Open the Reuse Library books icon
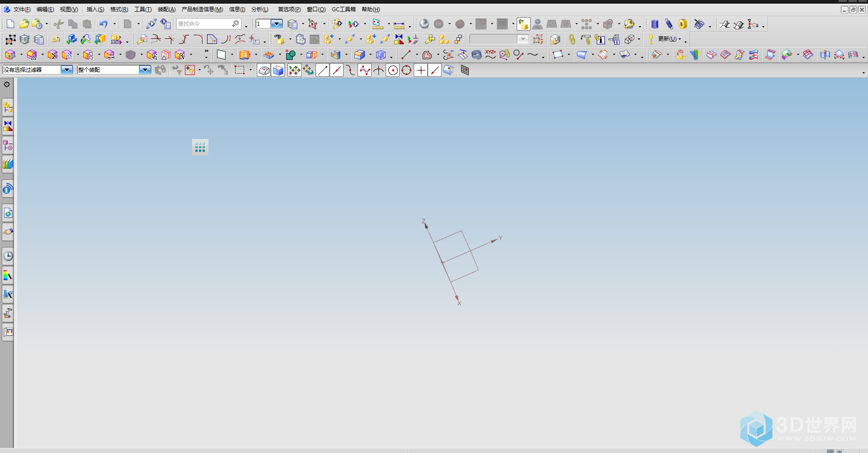The height and width of the screenshot is (453, 868). point(8,164)
